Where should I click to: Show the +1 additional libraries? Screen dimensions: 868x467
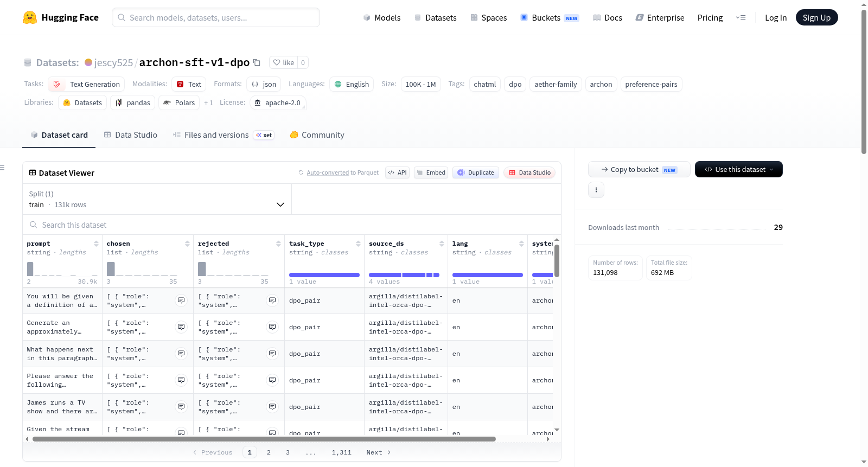tap(208, 103)
